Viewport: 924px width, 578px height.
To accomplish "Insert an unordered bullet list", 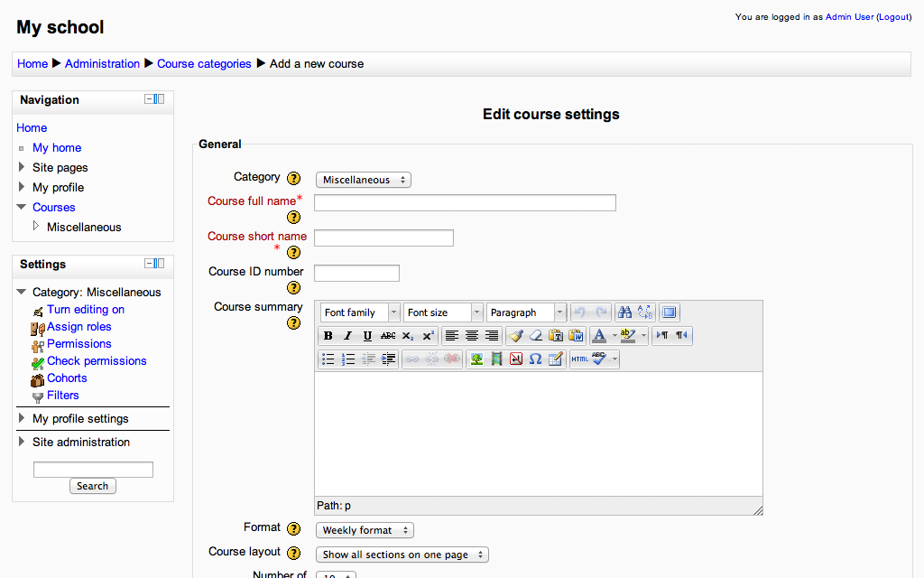I will (x=328, y=359).
